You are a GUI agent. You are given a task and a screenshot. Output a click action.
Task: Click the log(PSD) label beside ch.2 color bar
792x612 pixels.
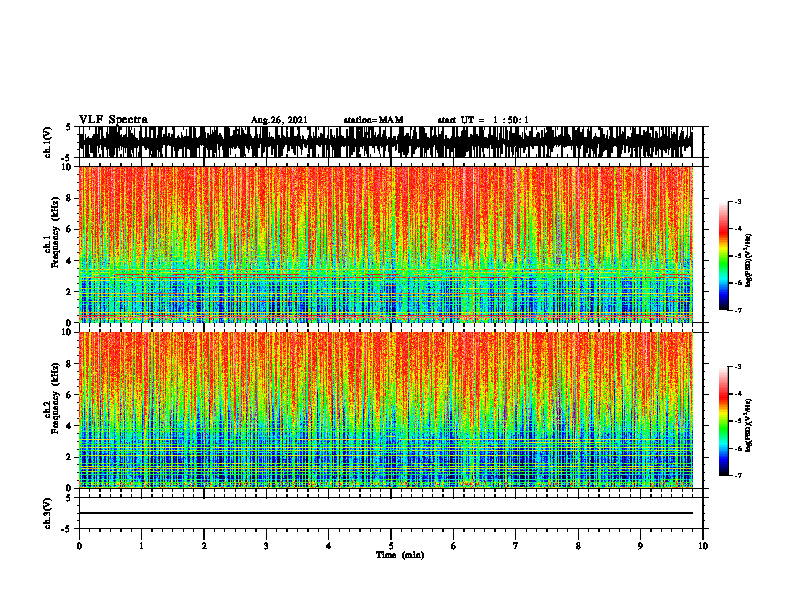[750, 425]
